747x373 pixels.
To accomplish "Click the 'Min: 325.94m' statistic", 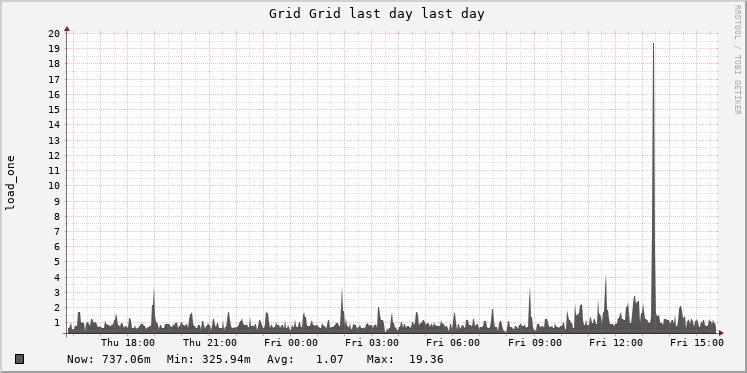I will 209,359.
